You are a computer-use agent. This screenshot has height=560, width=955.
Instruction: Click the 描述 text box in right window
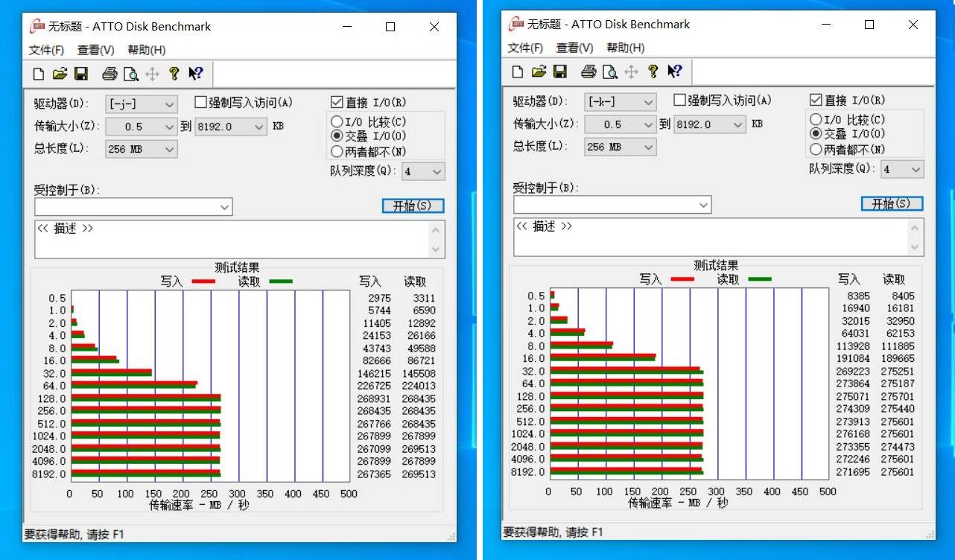point(719,237)
